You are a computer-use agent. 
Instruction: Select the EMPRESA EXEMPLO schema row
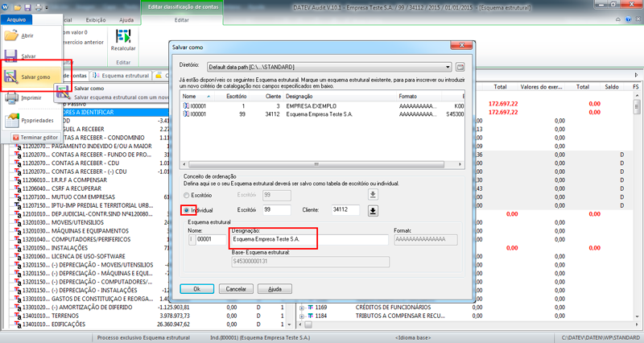coord(323,106)
